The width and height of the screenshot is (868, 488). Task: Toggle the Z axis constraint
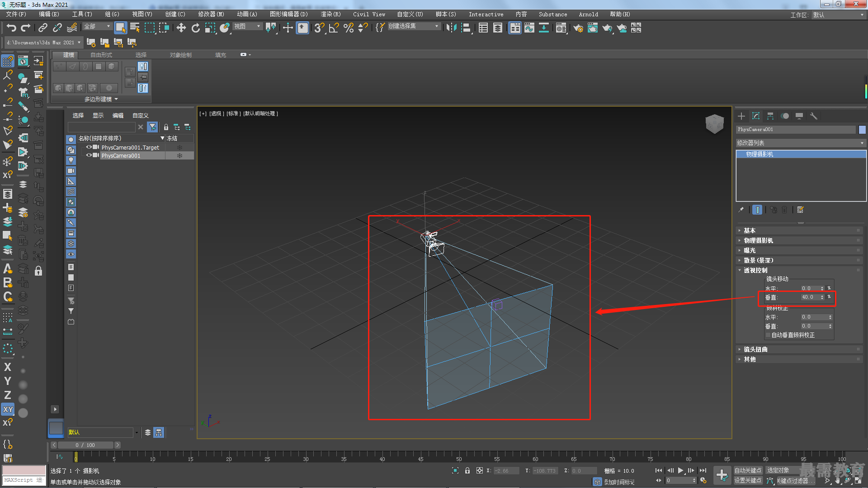[8, 395]
